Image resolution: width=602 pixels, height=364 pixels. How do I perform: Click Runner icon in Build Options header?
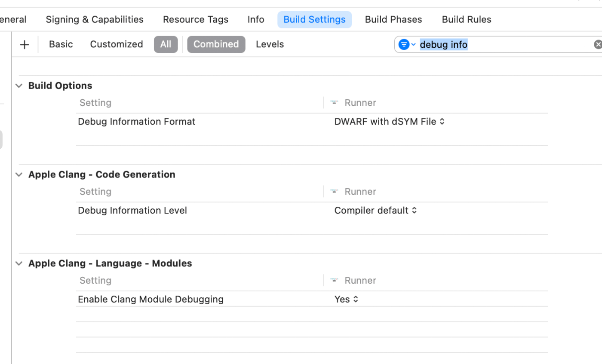point(334,103)
